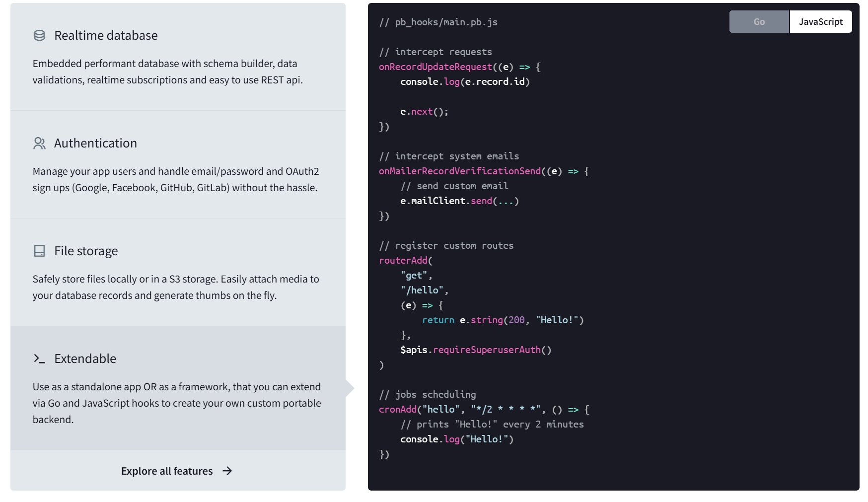Image resolution: width=868 pixels, height=502 pixels.
Task: Click the drive icon beside File storage
Action: point(39,251)
